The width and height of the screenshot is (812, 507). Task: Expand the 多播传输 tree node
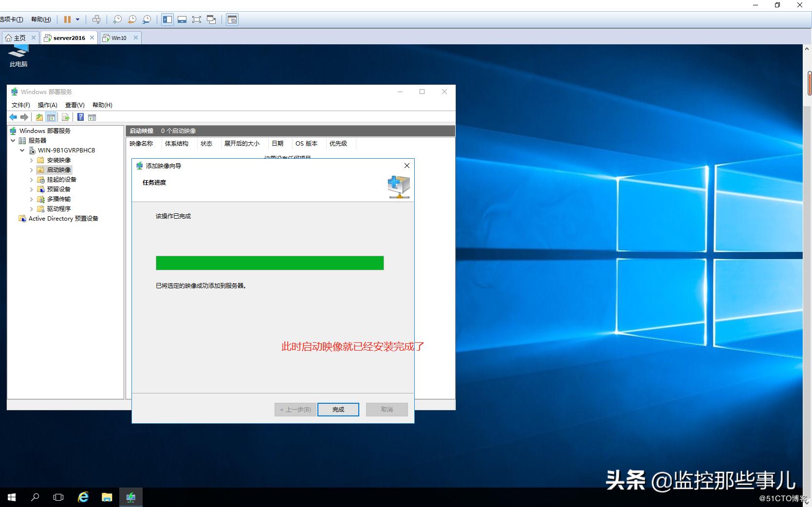pyautogui.click(x=31, y=199)
